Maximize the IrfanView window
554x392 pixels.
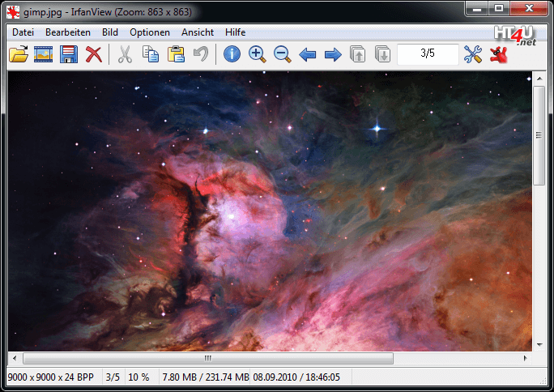click(499, 8)
